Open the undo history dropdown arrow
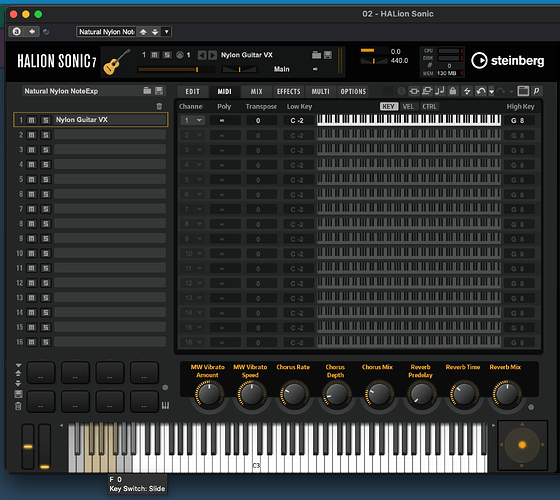This screenshot has height=500, width=560. [491, 92]
